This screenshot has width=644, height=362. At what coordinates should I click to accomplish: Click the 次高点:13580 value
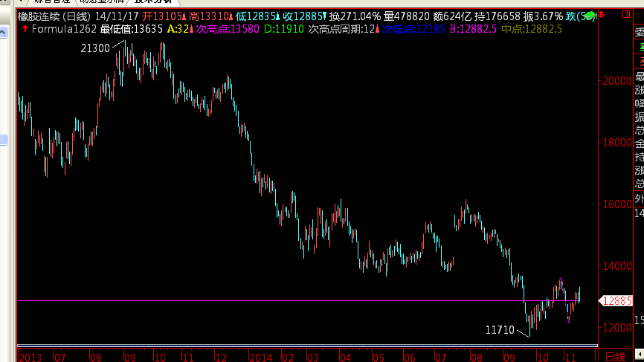coord(228,29)
